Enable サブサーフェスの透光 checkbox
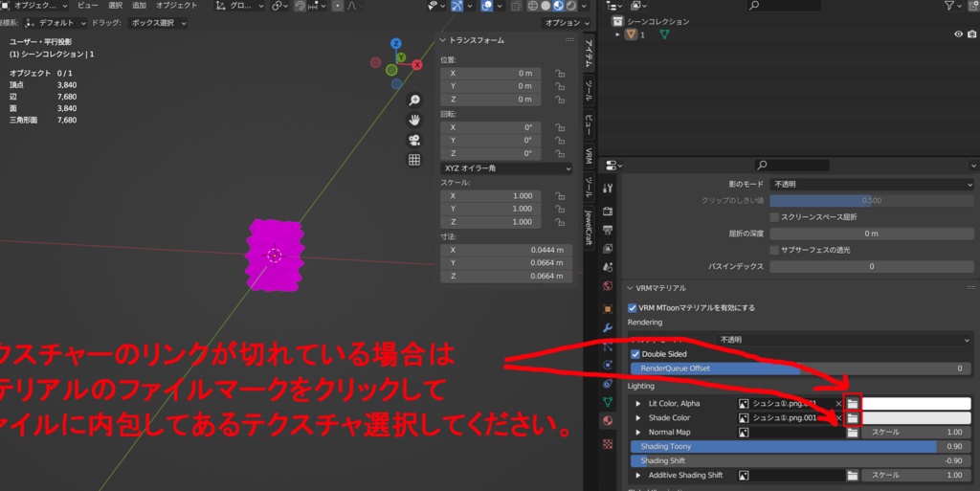This screenshot has width=980, height=491. [774, 250]
